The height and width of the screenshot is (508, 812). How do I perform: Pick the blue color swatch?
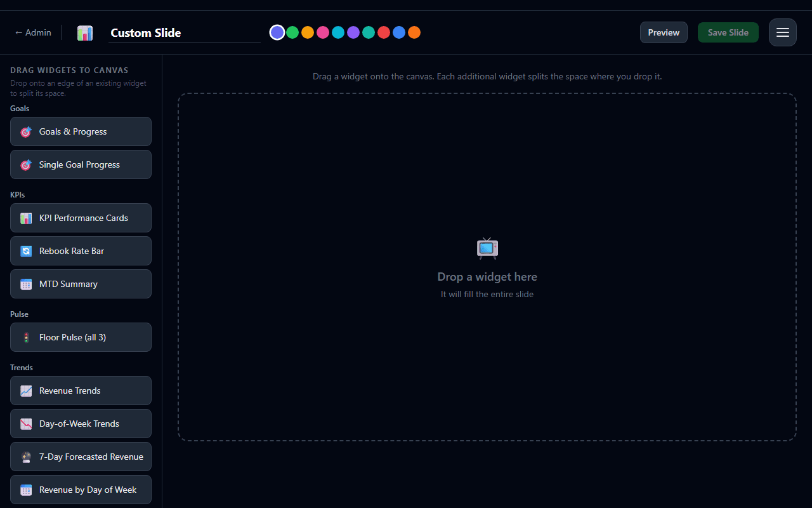(399, 32)
